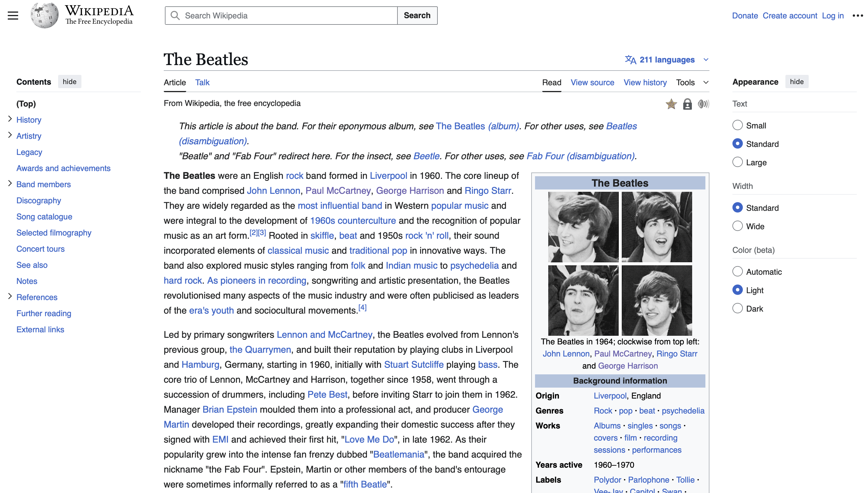Expand the History section in Contents
868x493 pixels.
tap(9, 119)
